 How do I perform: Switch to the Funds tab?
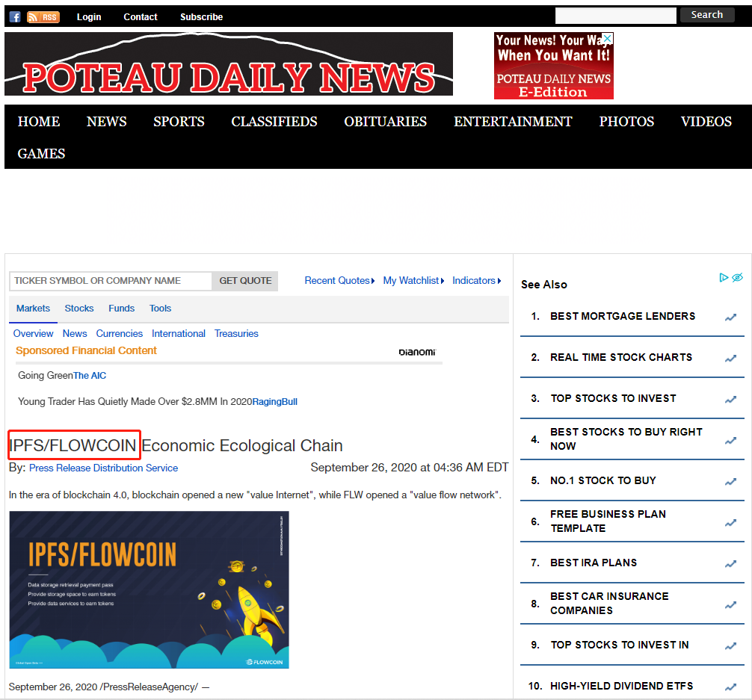pos(121,309)
